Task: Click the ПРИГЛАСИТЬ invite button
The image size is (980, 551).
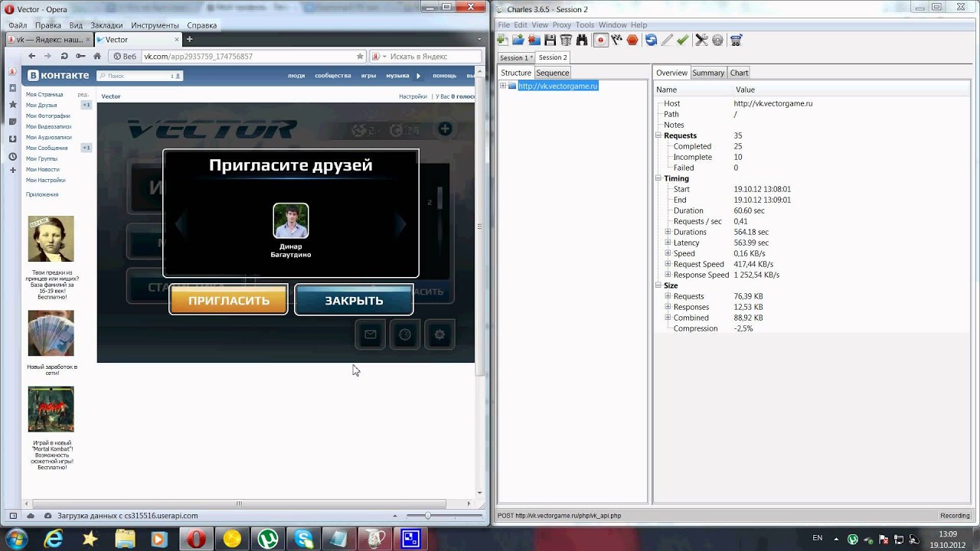Action: (228, 300)
